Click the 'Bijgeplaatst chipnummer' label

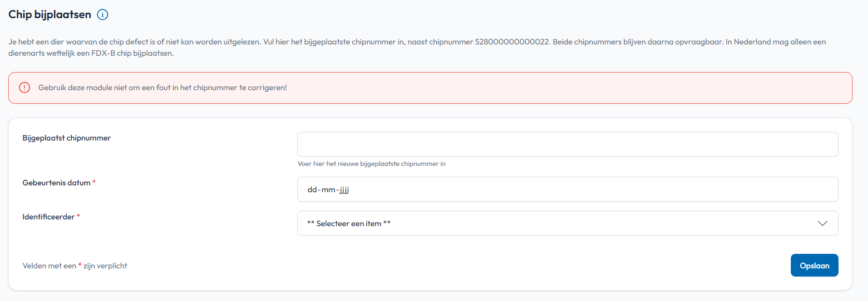(67, 138)
